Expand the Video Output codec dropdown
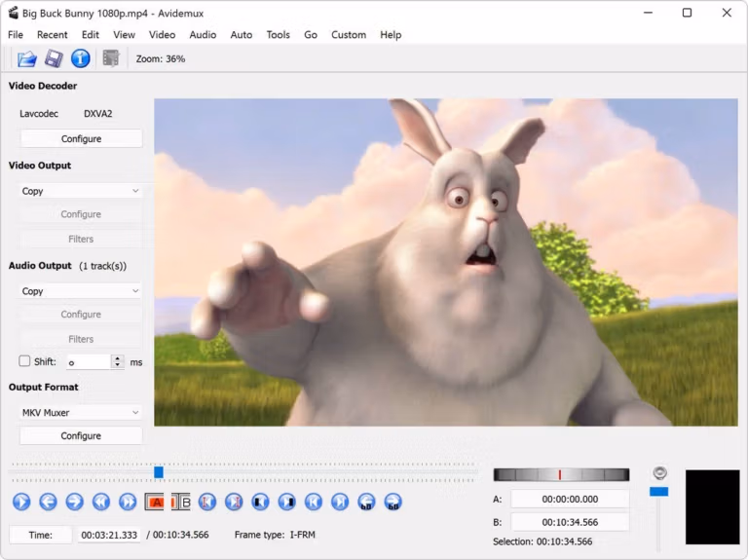 point(80,191)
